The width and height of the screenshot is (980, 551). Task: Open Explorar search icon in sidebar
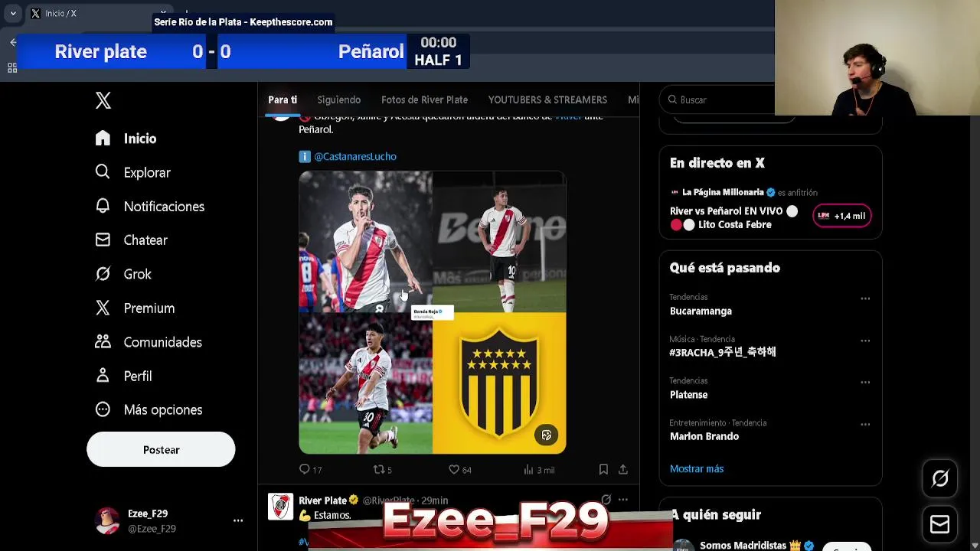[103, 172]
